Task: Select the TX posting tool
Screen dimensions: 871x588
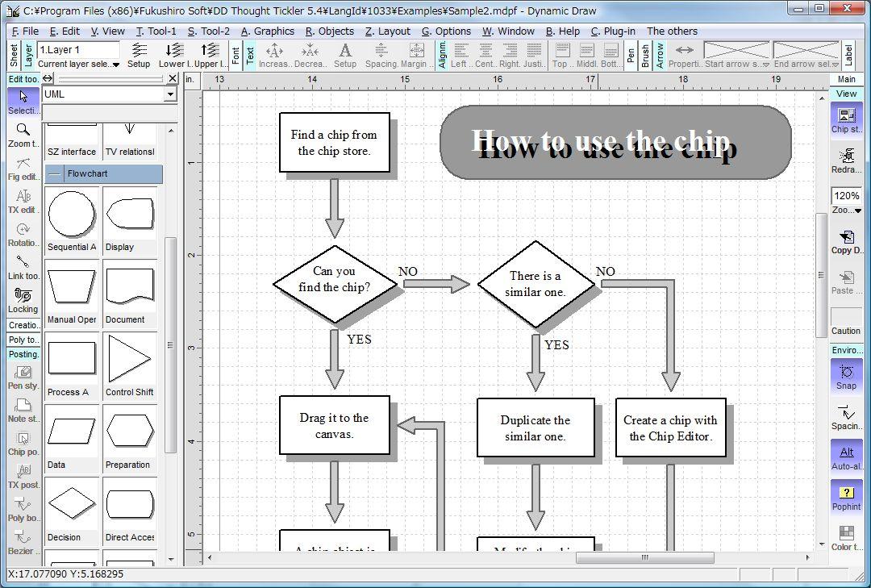Action: [x=23, y=477]
